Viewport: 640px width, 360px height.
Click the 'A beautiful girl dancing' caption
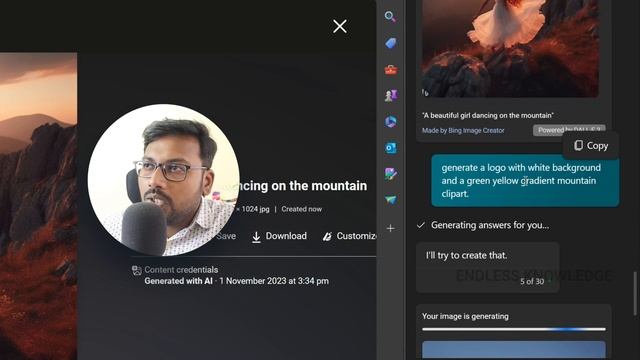[x=488, y=116]
